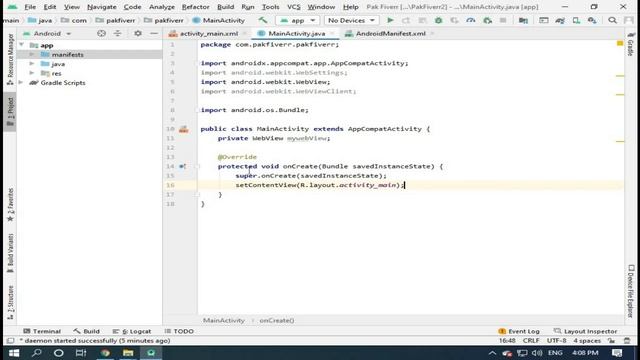Switch to AndroidManifest.xml tab
Image resolution: width=640 pixels, height=360 pixels.
click(390, 33)
